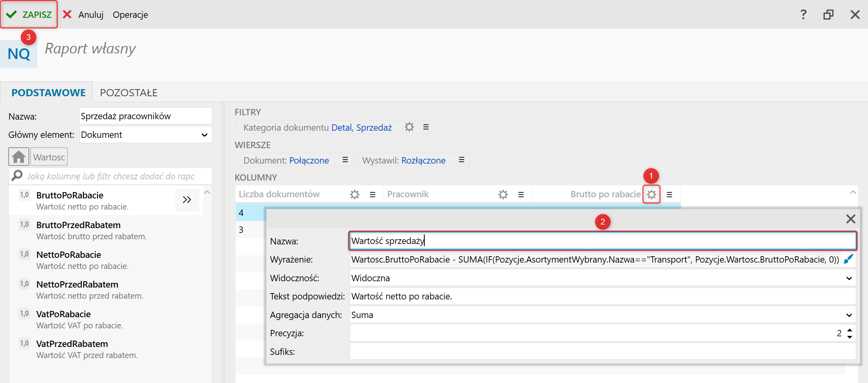Open gear settings for Liczba dokumentów column
868x383 pixels.
click(x=354, y=194)
